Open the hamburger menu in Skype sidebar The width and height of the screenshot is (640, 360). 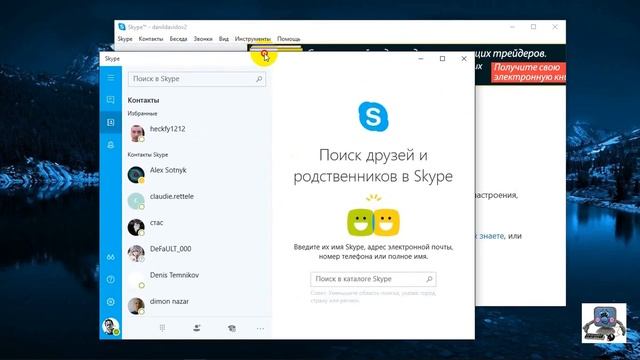[111, 78]
